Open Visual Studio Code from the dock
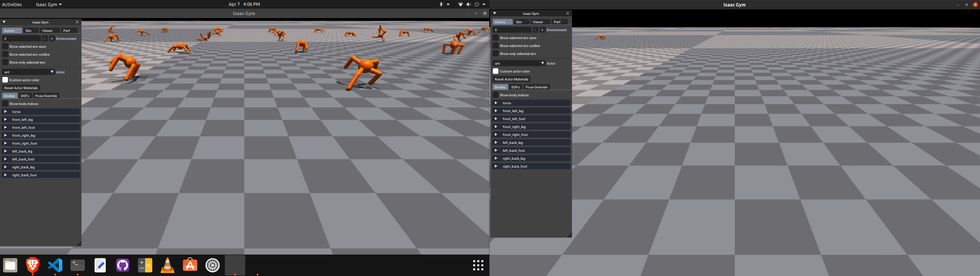This screenshot has height=276, width=980. 55,265
